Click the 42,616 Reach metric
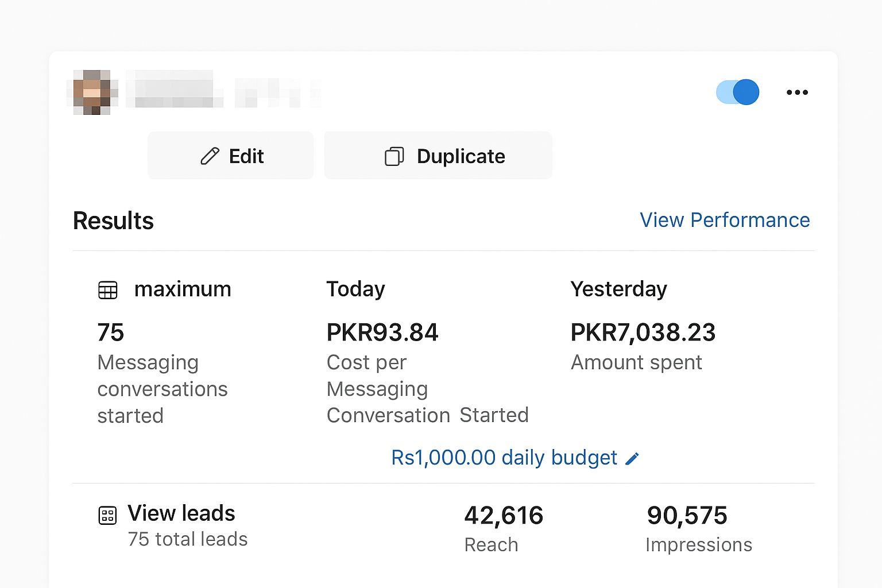Viewport: 882px width, 588px height. tap(504, 516)
